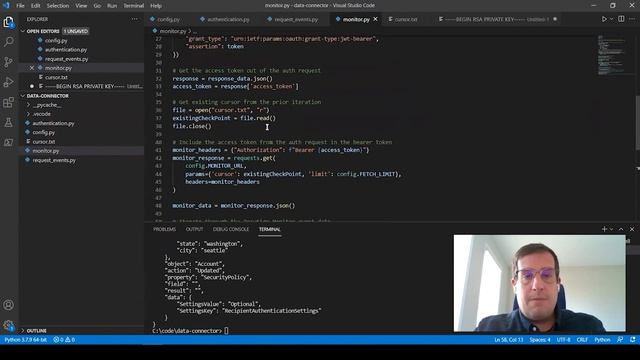Open the Help menu
Screen dimensions: 640x360
click(156, 6)
